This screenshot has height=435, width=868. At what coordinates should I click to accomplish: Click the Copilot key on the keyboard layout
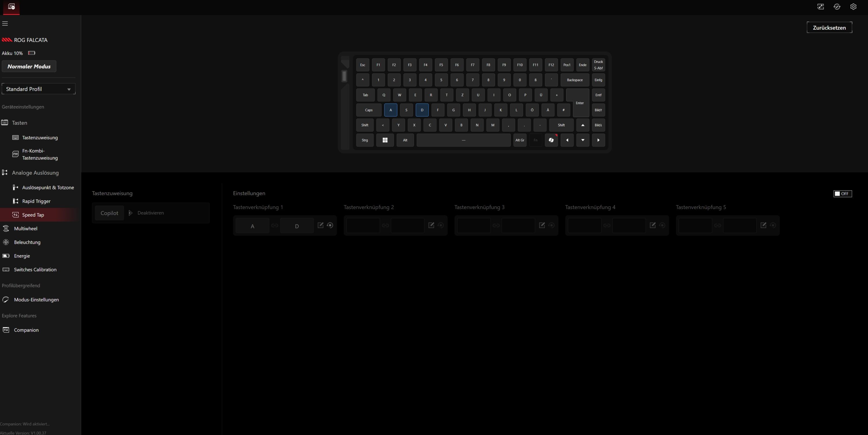pyautogui.click(x=551, y=140)
